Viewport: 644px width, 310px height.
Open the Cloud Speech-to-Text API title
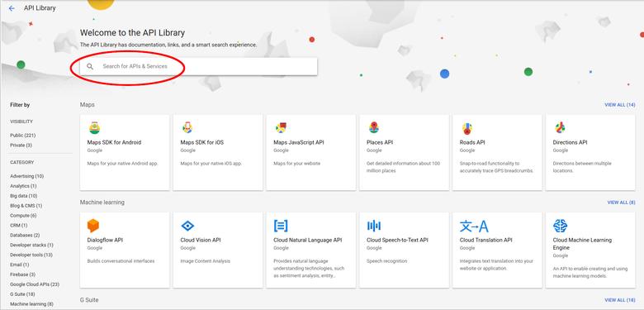397,240
